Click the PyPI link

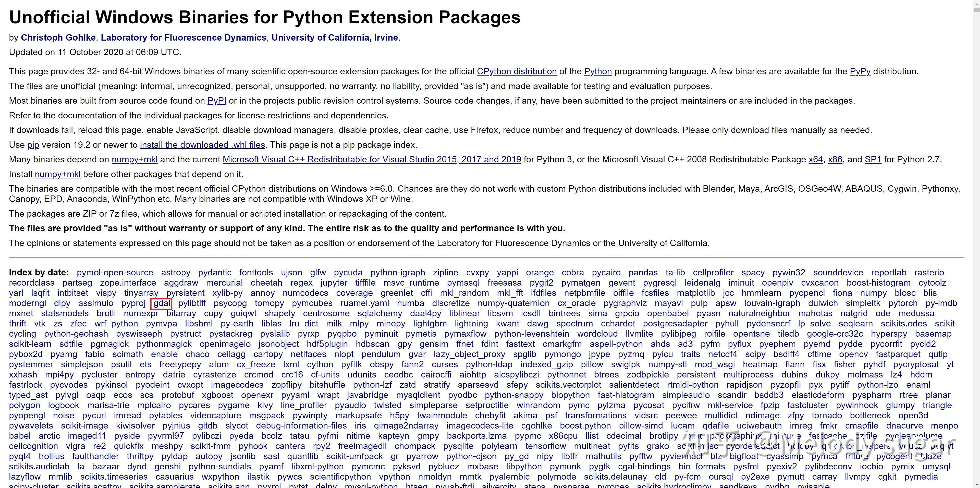click(216, 101)
